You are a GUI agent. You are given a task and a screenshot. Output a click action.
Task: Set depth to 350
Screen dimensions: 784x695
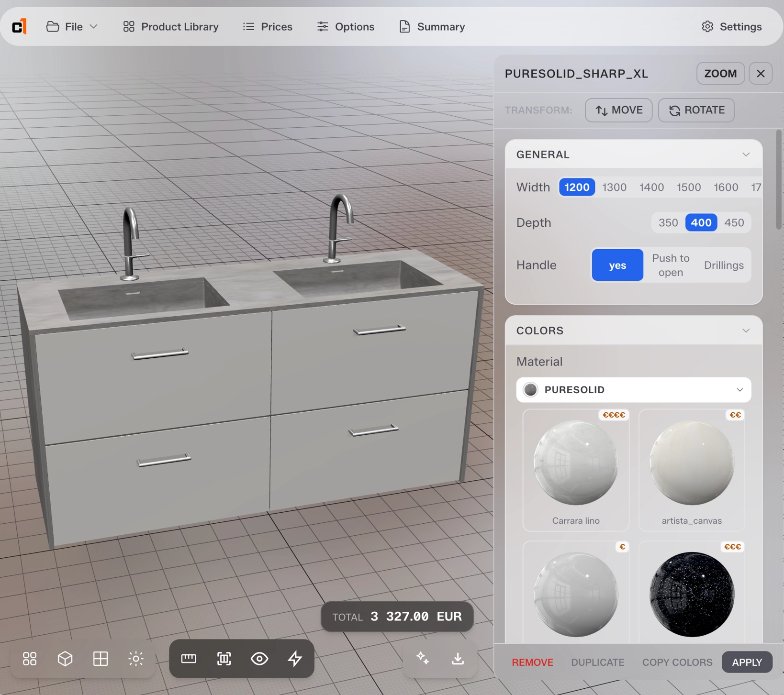(x=668, y=222)
